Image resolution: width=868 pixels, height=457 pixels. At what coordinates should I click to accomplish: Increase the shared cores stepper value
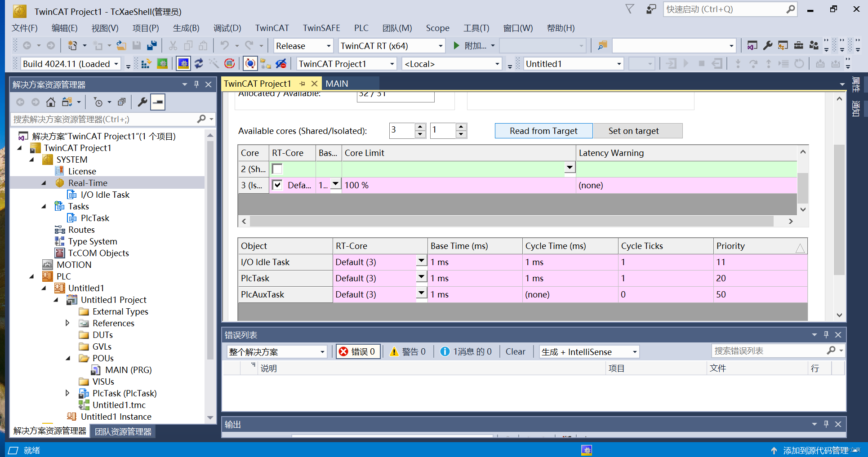coord(420,127)
